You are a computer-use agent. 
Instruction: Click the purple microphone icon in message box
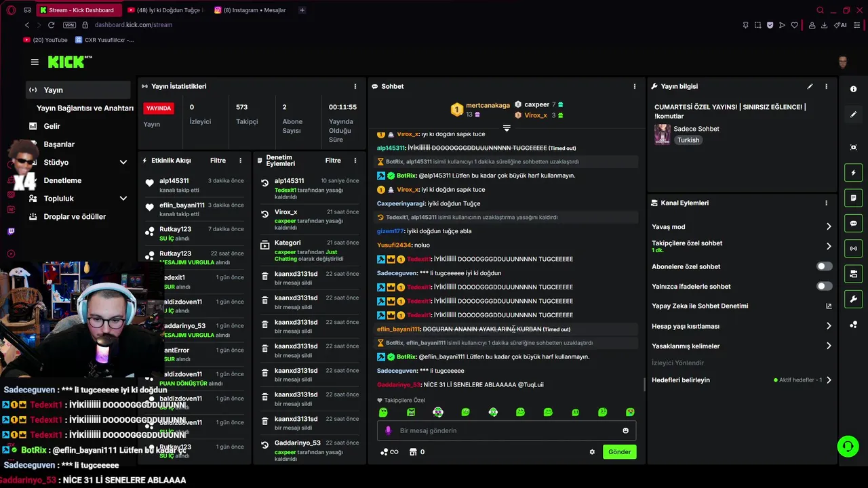388,430
